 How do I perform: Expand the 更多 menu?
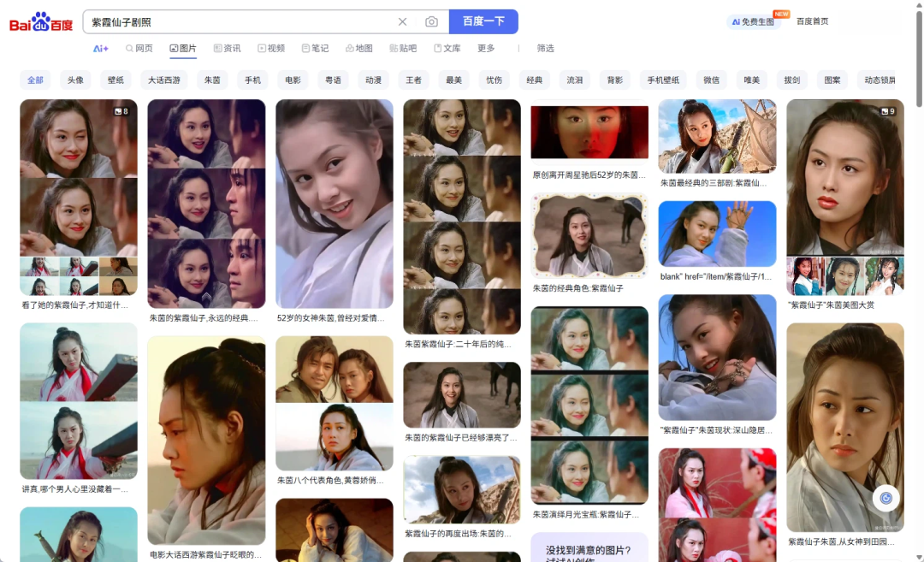click(x=486, y=48)
